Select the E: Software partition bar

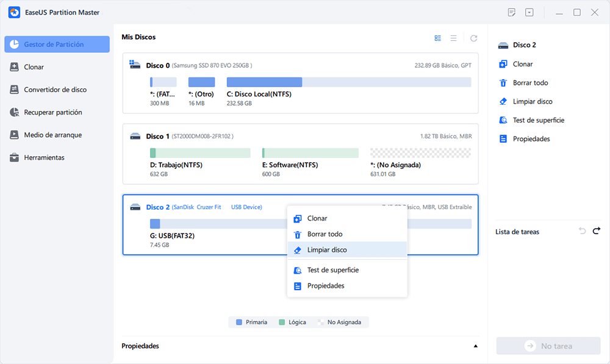[x=310, y=153]
